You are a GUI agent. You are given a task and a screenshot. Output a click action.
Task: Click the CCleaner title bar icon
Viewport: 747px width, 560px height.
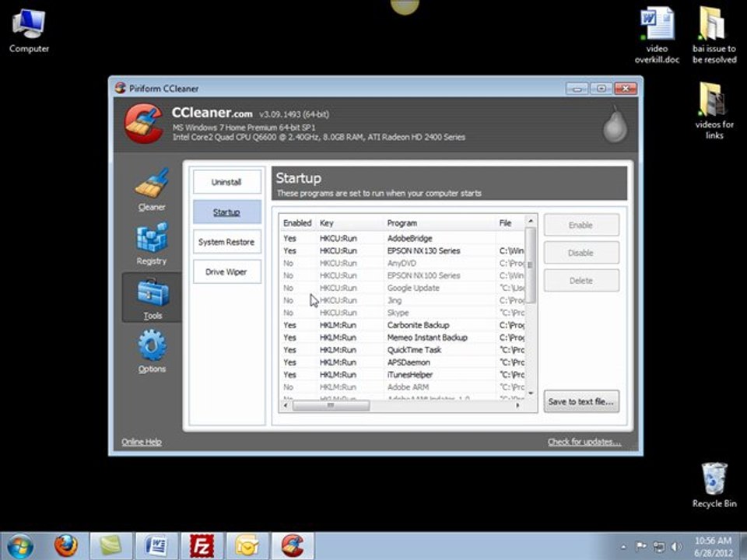(121, 88)
